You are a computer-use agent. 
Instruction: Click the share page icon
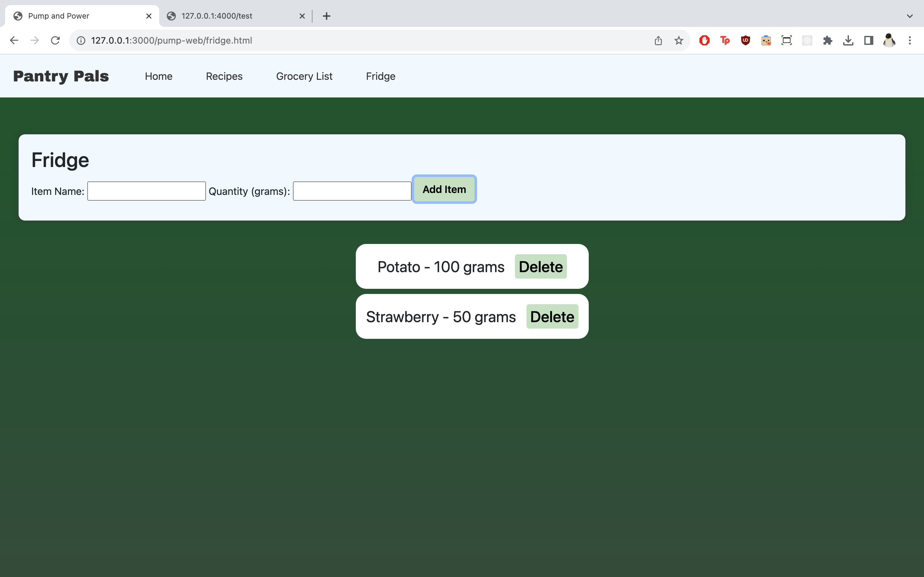(658, 40)
